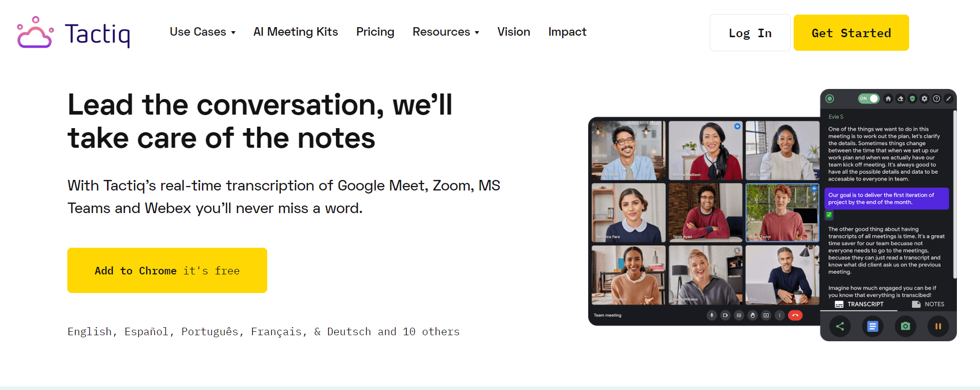980x390 pixels.
Task: Click the green shield icon in panel
Action: [912, 99]
